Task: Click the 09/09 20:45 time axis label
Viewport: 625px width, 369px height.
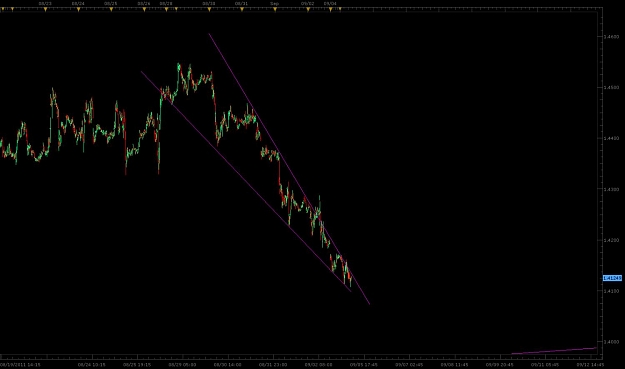Action: click(500, 364)
